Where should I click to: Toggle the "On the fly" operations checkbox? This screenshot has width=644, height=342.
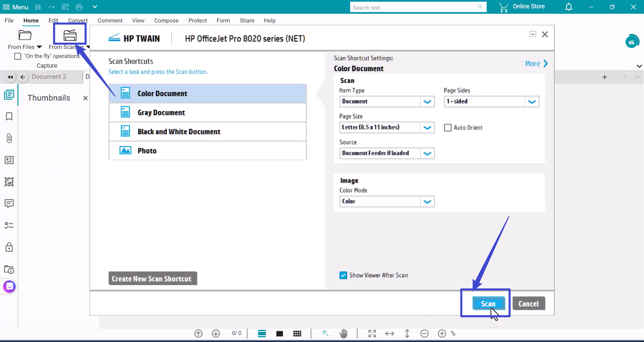pos(18,56)
